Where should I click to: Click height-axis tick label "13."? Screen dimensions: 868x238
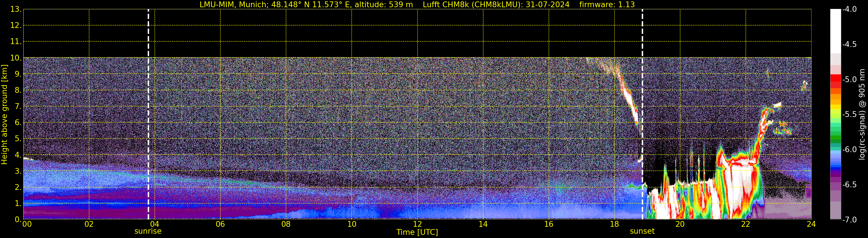16,10
